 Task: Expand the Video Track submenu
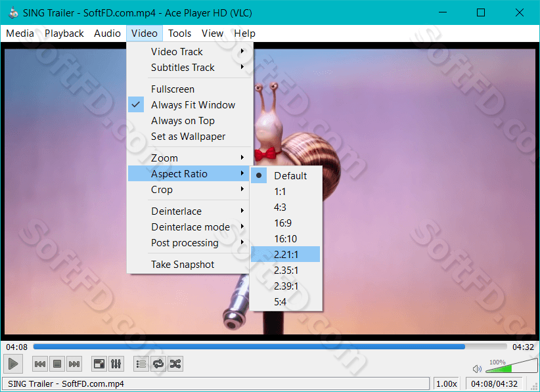(189, 52)
